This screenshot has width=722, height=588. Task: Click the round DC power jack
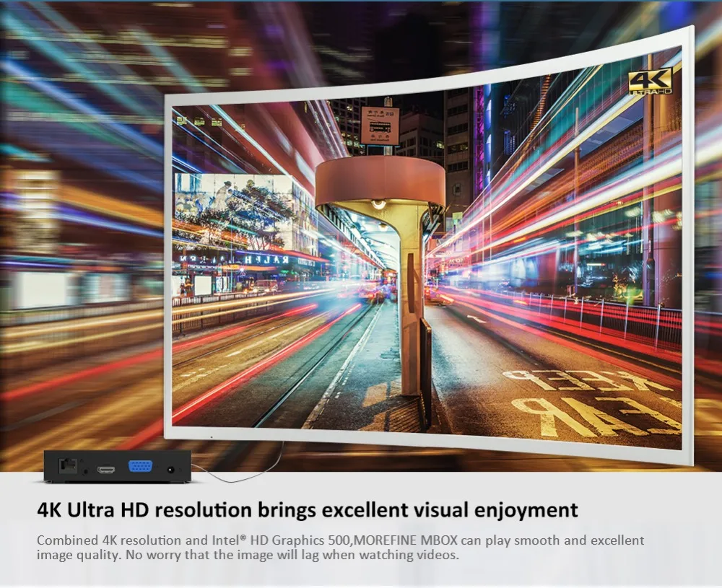pos(170,470)
